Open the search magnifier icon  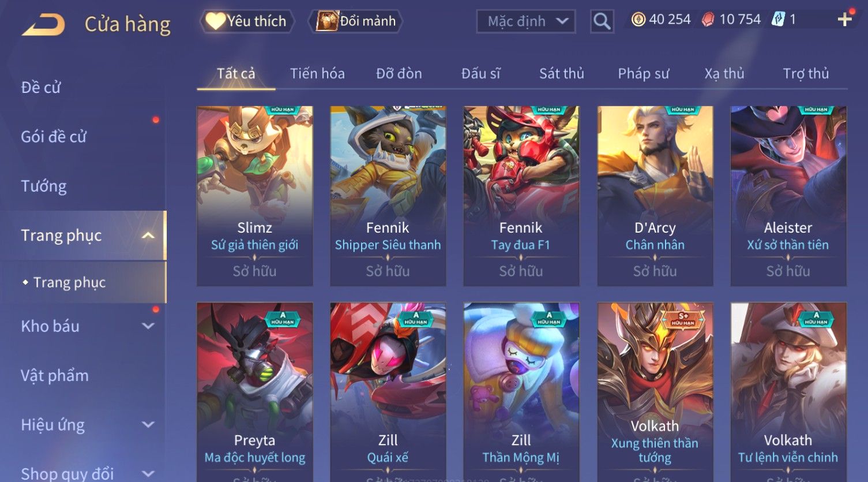click(x=602, y=22)
